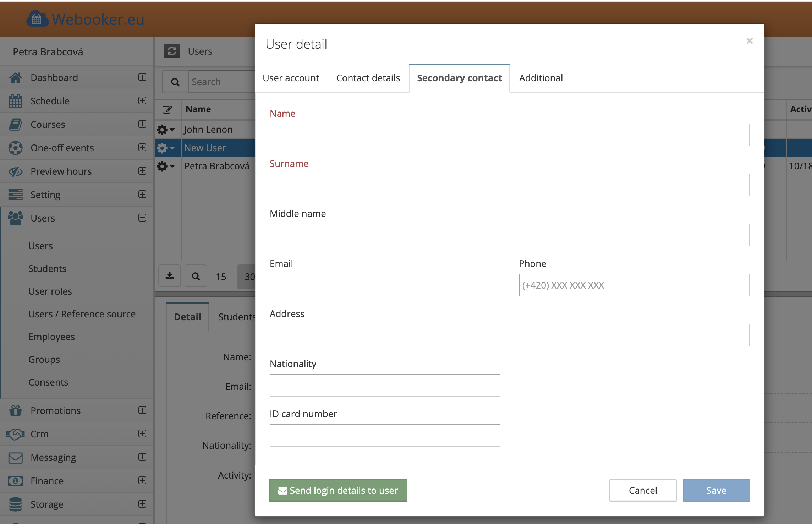Click the magnifier icon in table footer
The height and width of the screenshot is (524, 812).
click(196, 276)
